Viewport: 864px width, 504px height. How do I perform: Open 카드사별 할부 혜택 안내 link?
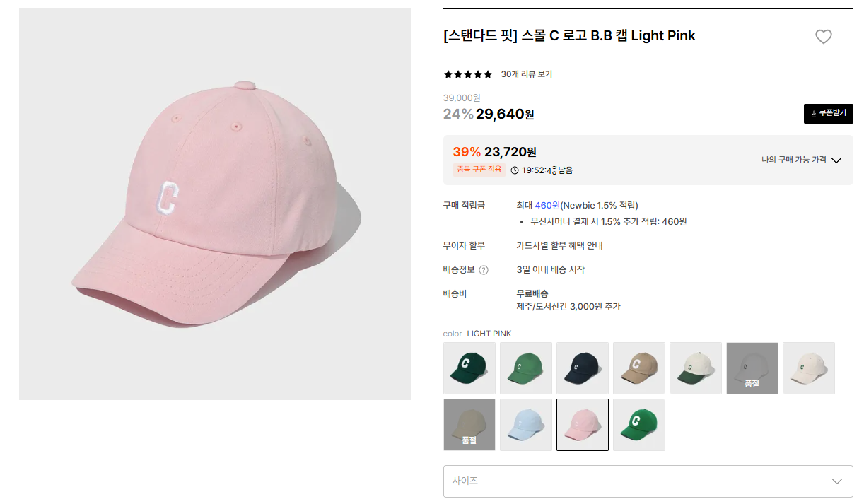[559, 245]
